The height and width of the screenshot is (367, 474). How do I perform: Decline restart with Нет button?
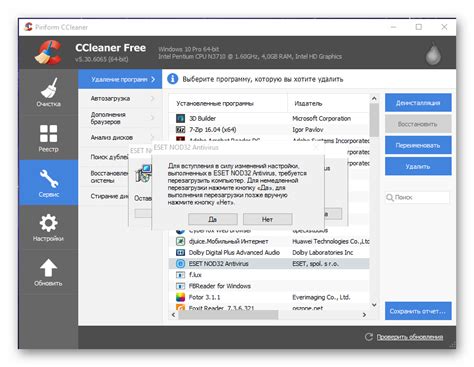click(267, 219)
